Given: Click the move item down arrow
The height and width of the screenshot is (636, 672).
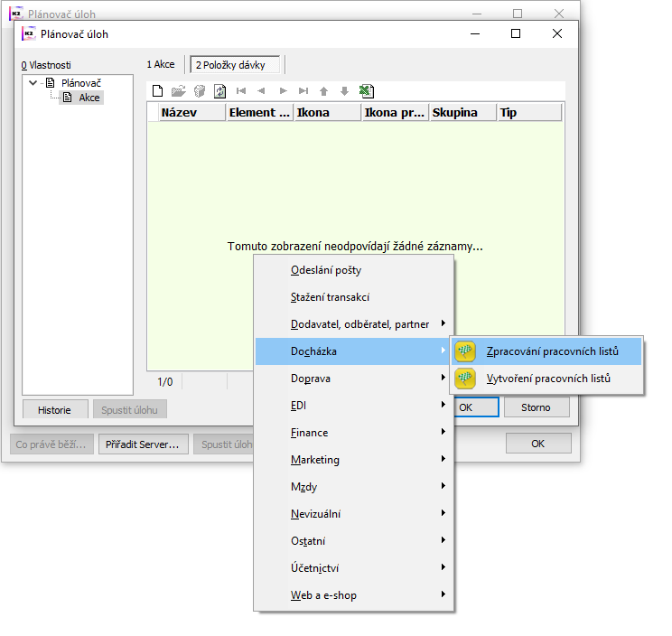Looking at the screenshot, I should click(x=344, y=91).
